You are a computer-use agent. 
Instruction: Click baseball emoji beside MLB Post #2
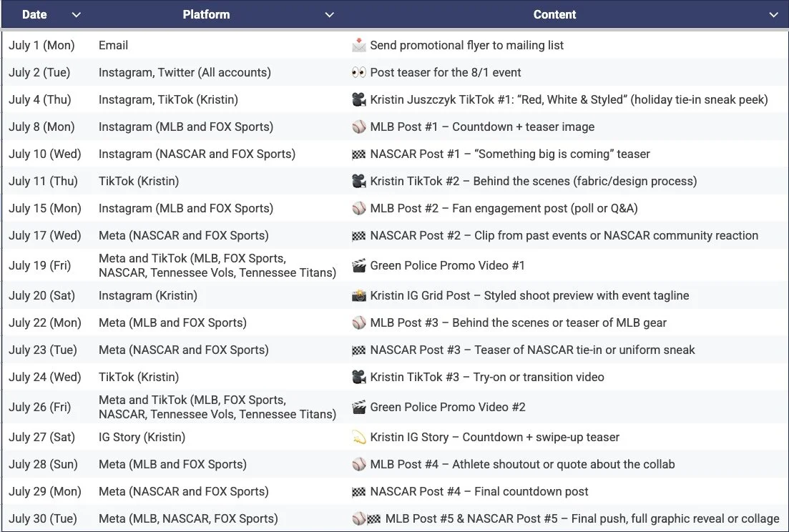[x=359, y=208]
